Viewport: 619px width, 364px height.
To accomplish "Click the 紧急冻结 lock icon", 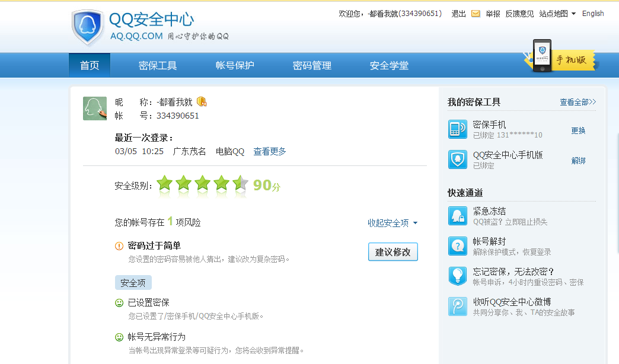I will pos(458,216).
